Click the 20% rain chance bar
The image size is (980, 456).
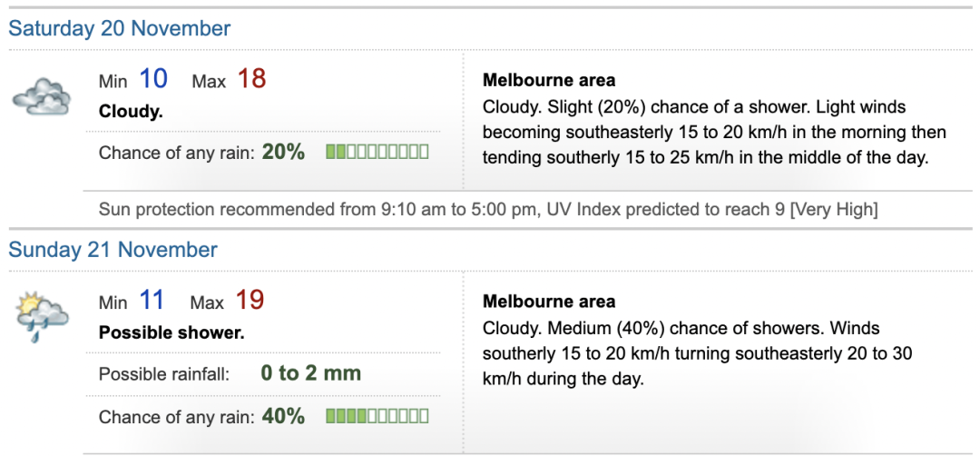pyautogui.click(x=377, y=152)
